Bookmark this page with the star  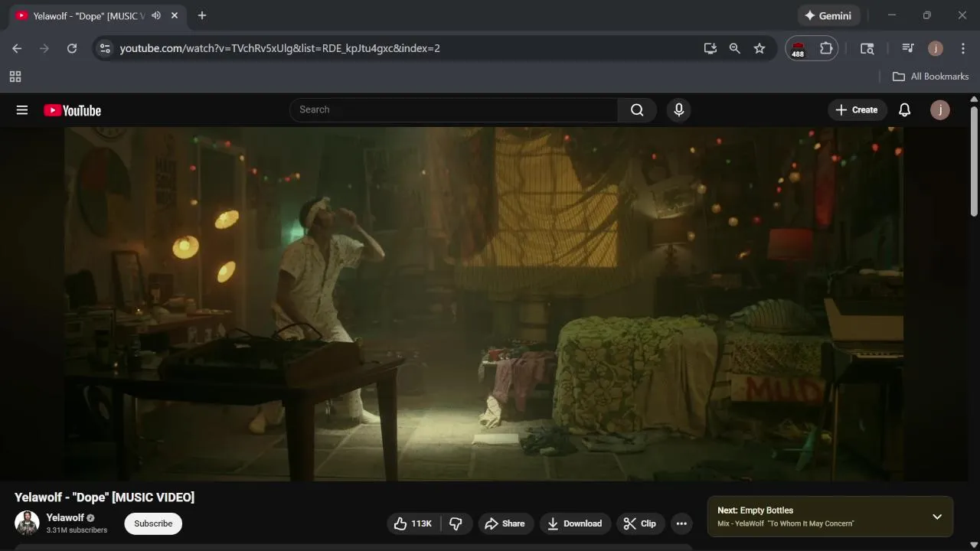[x=759, y=48]
